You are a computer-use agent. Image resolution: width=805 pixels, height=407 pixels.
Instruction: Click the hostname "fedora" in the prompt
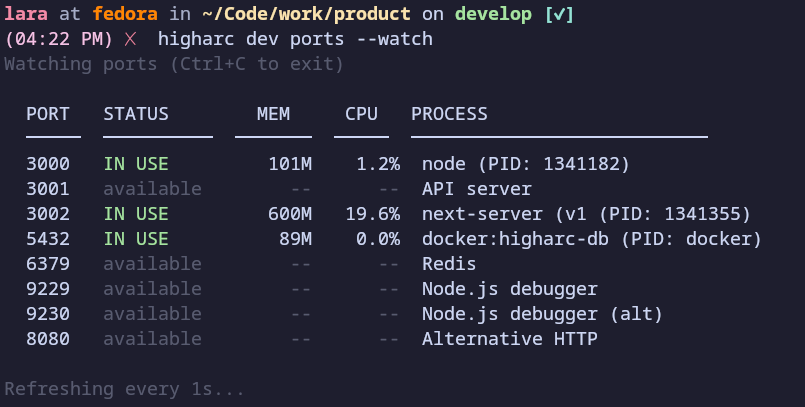(125, 14)
